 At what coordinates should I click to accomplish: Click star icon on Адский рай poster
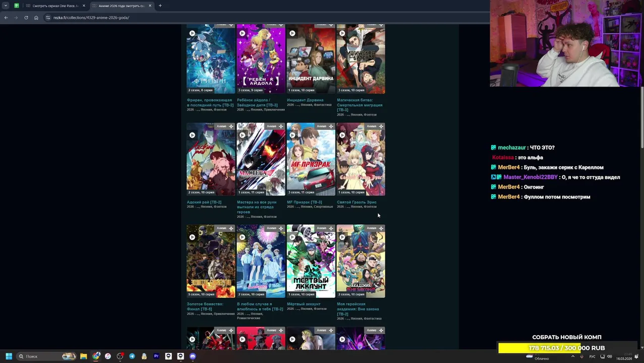pos(231,126)
